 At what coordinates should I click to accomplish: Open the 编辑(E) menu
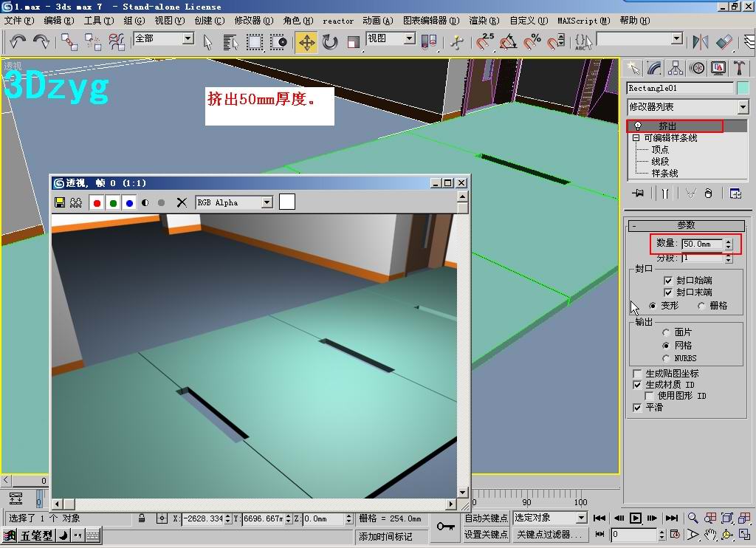(x=59, y=20)
